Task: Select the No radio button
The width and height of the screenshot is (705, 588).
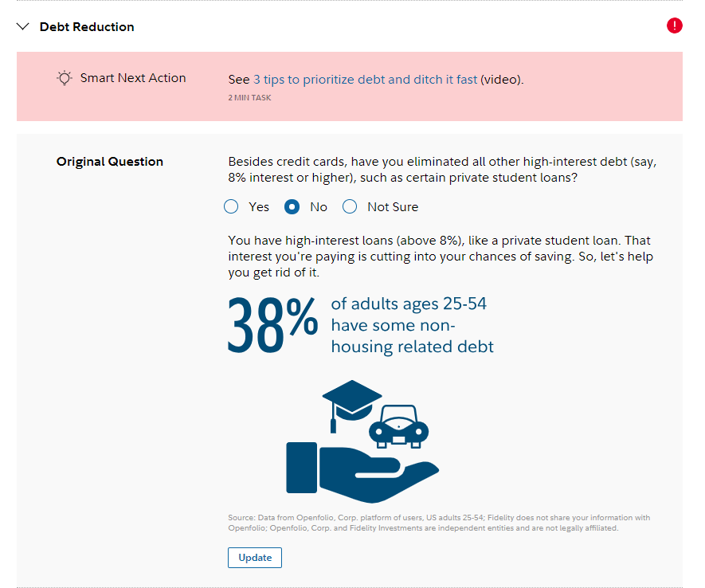Action: pos(292,207)
